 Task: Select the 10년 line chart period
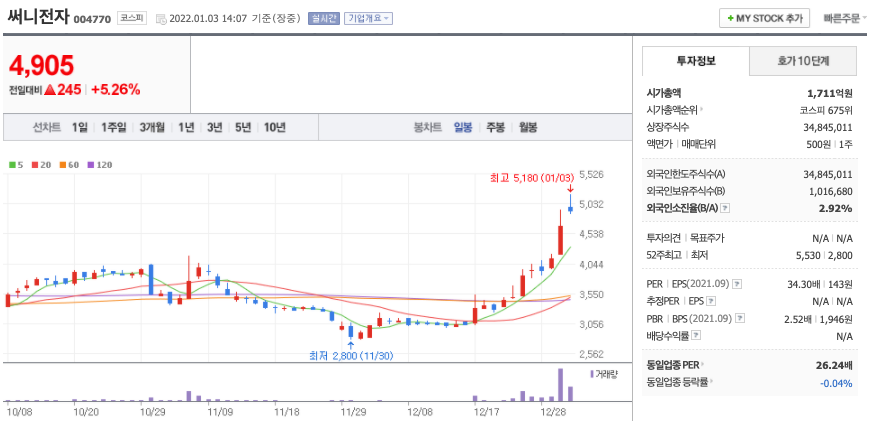(274, 127)
